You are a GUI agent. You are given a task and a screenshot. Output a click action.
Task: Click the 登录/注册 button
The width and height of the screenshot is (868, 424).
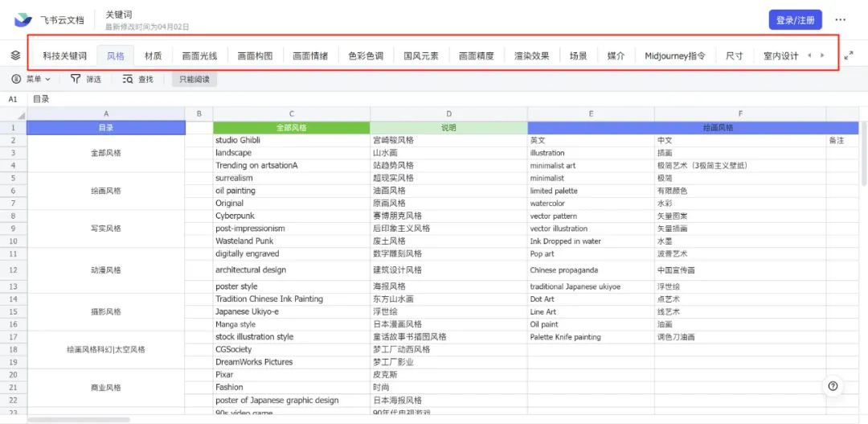pos(795,20)
